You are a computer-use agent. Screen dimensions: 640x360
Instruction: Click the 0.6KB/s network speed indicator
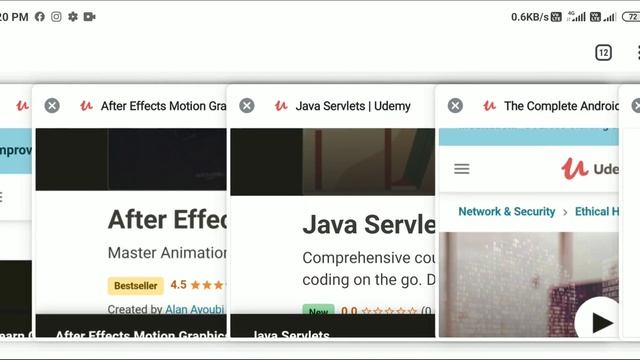530,17
